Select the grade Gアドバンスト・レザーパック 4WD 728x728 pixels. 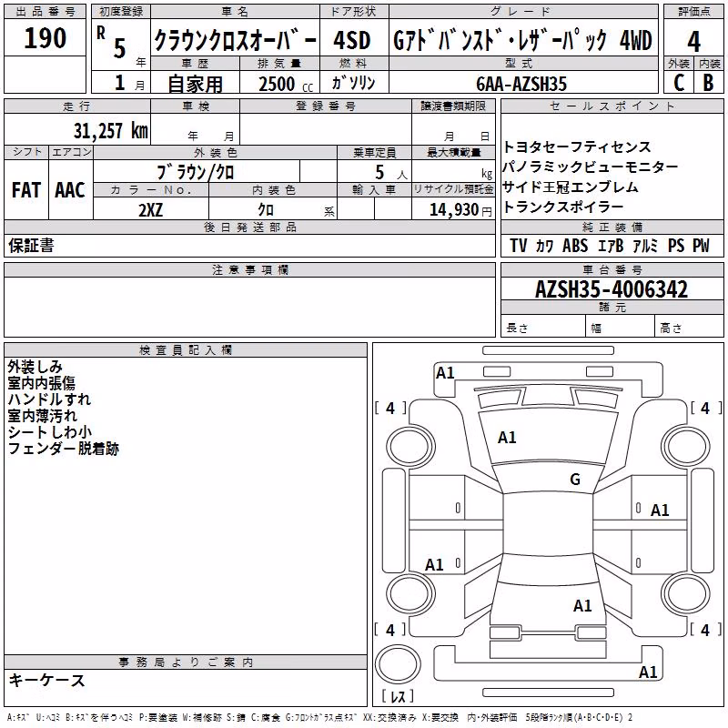coord(522,41)
